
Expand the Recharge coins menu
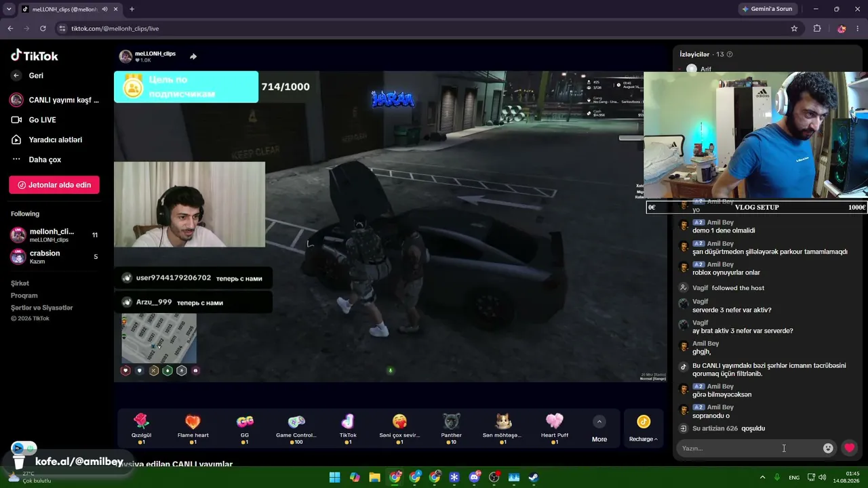644,429
